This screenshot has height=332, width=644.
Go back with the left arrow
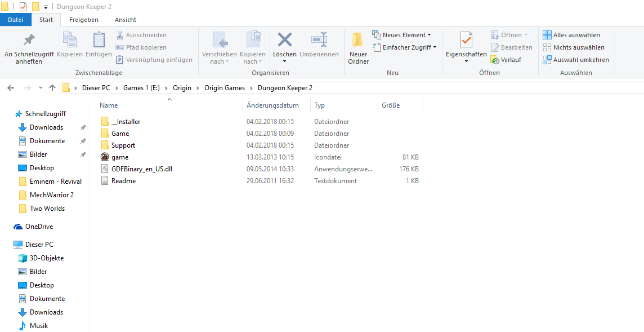click(11, 87)
